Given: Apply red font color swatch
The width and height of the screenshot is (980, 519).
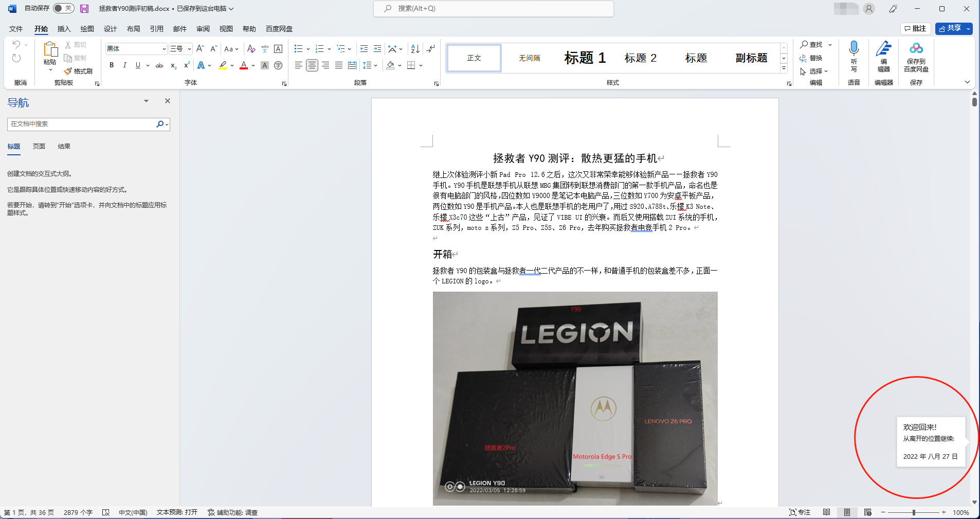Looking at the screenshot, I should [x=244, y=65].
